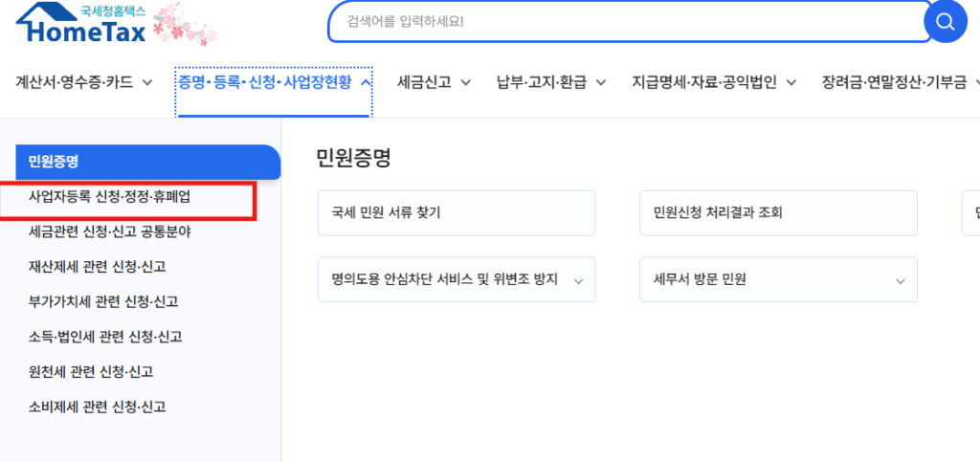Open 세금관련 신청·신고 공통분야 category
Image resolution: width=980 pixels, height=462 pixels.
coord(110,231)
